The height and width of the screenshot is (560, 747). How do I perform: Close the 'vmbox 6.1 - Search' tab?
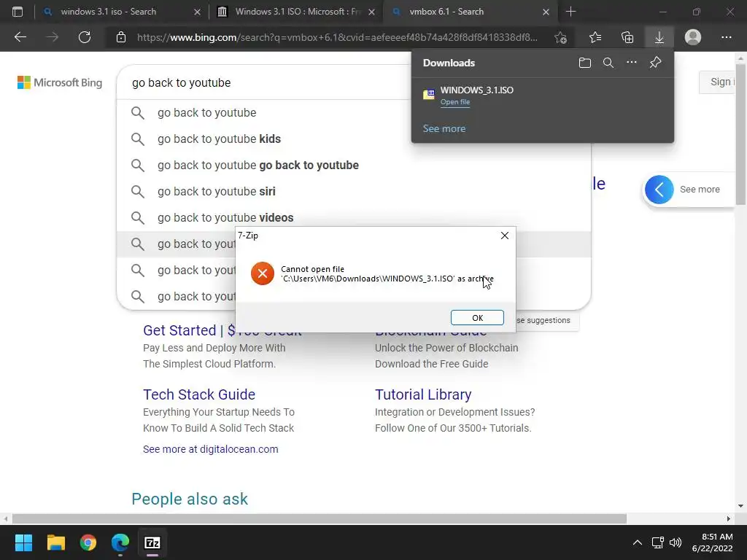click(x=546, y=12)
